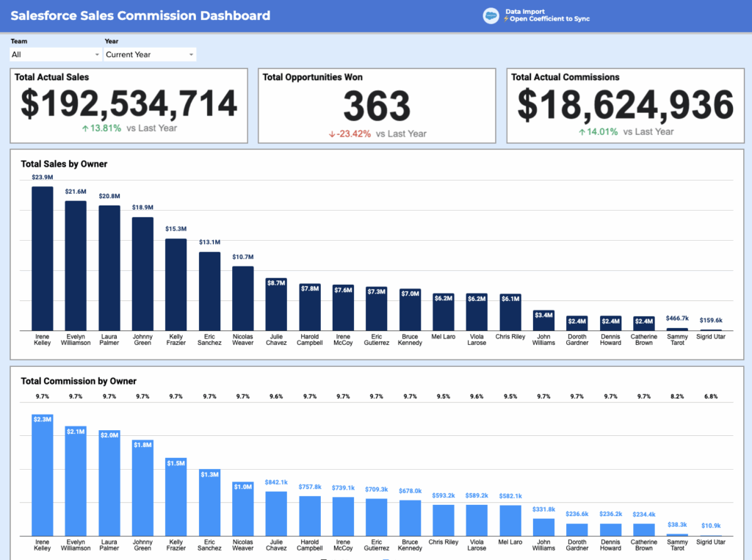Click Johnny Green's $1.8M commission bar
752x560 pixels.
coord(142,488)
